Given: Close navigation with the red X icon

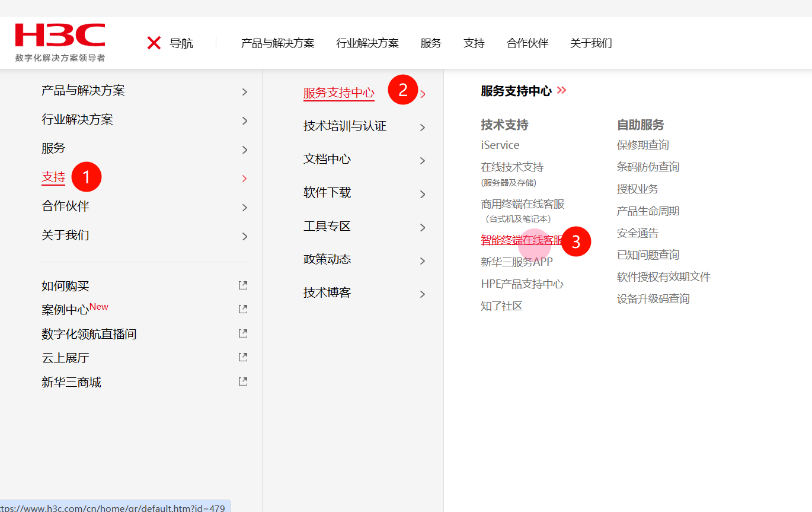Looking at the screenshot, I should coord(154,43).
